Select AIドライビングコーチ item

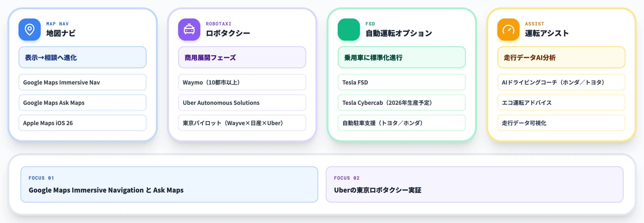point(561,82)
